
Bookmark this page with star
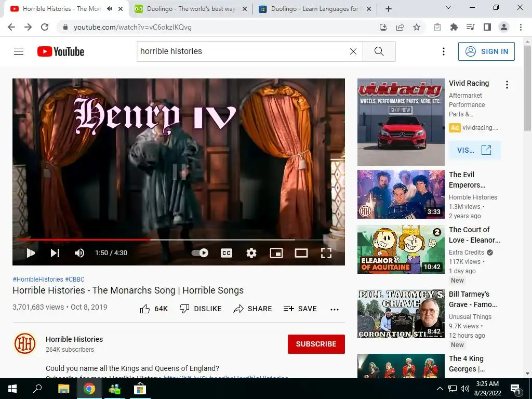pos(416,27)
